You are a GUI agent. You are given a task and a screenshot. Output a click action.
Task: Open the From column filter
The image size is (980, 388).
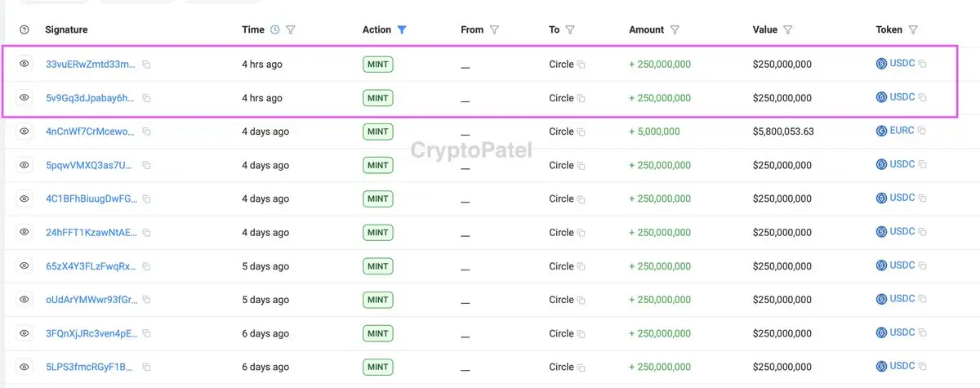[494, 29]
